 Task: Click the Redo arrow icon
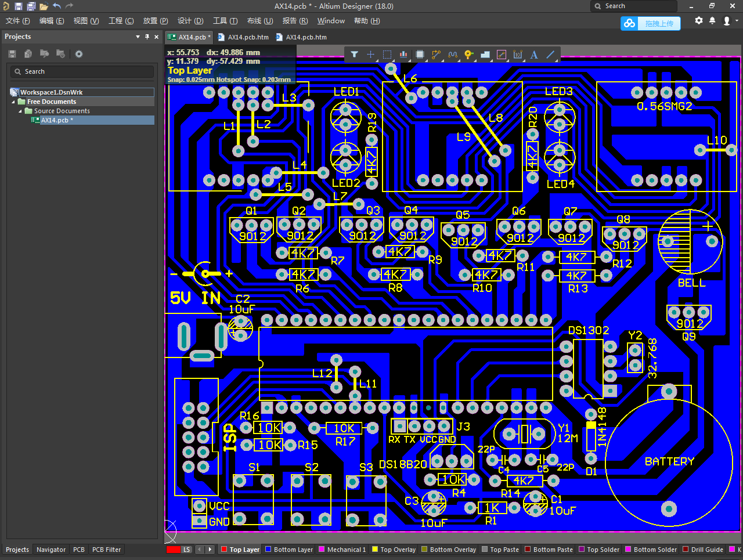(70, 6)
